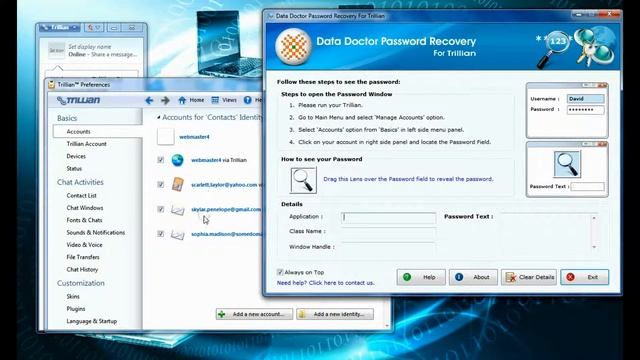Screen dimensions: 640x360
Task: Uncheck the scarlett.taylor@yahoo.com checkbox
Action: point(161,184)
